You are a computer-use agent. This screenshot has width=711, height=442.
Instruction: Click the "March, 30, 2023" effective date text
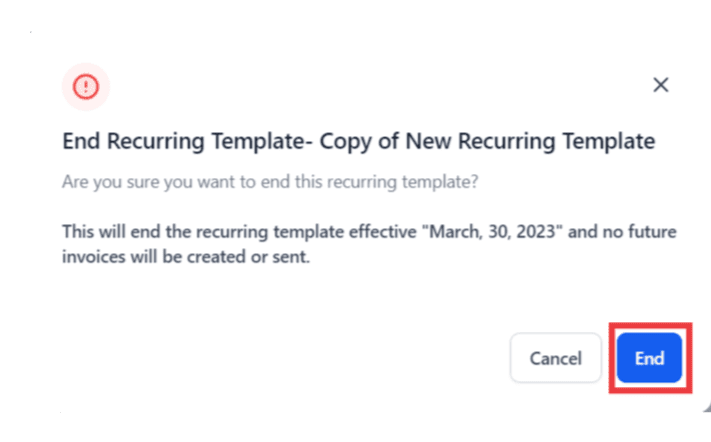tap(481, 232)
